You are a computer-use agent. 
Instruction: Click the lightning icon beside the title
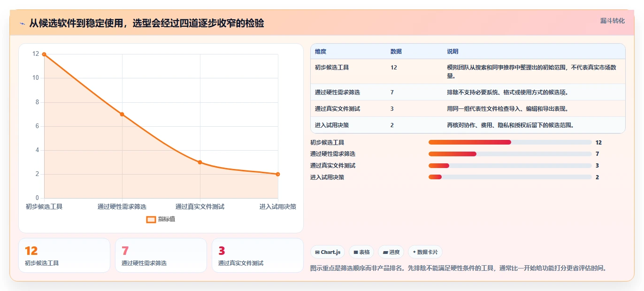23,23
